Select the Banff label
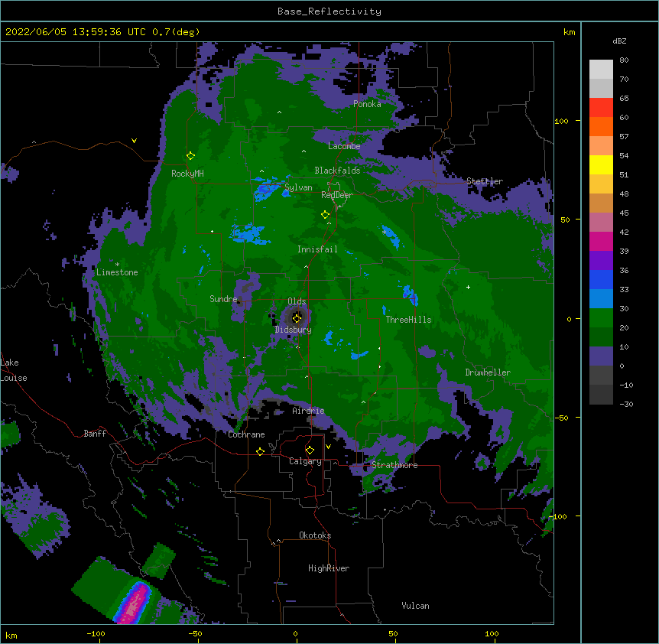The image size is (659, 644). 95,434
